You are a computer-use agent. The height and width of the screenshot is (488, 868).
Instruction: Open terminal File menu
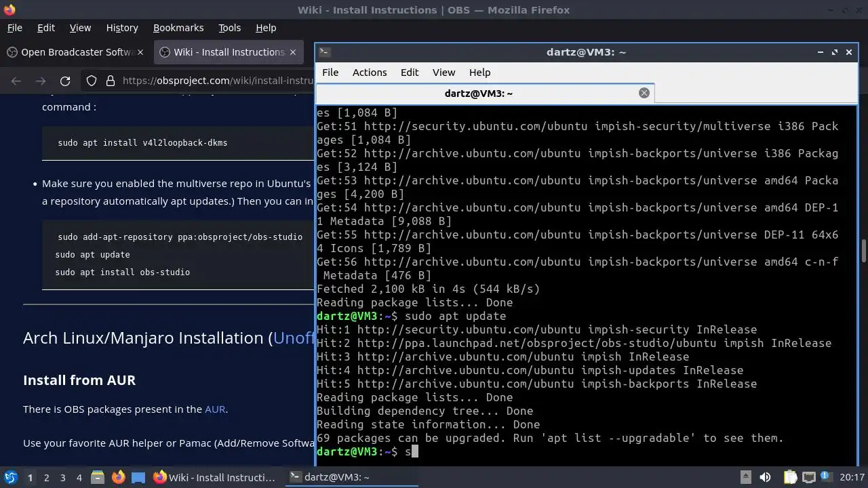330,73
